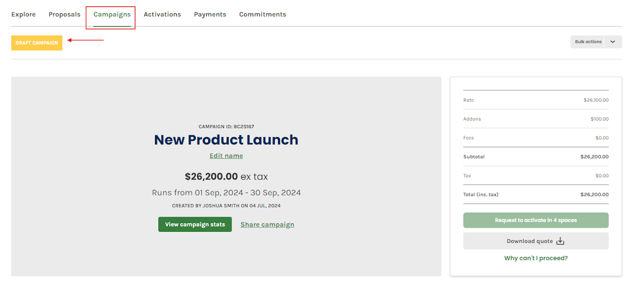
Task: Select the Campaign ID BC25167 text
Action: 229,127
